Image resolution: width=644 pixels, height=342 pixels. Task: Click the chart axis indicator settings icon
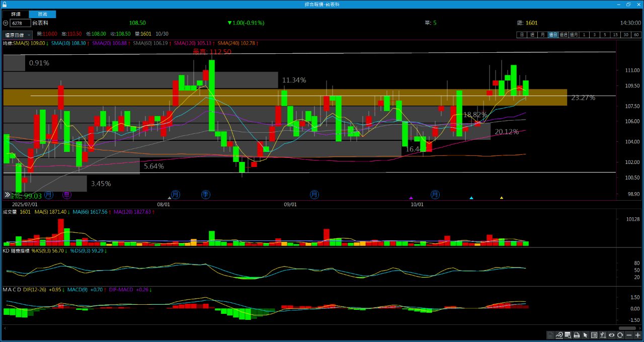(x=603, y=335)
